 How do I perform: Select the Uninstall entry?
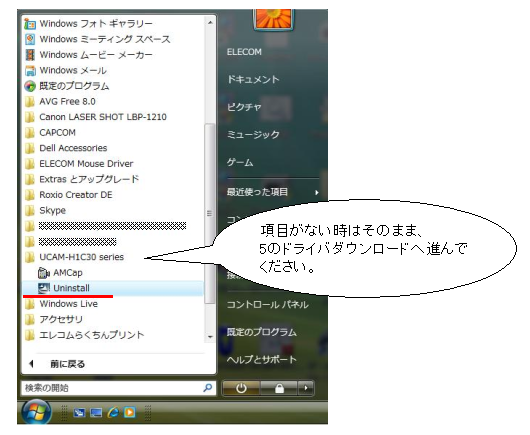click(x=113, y=288)
